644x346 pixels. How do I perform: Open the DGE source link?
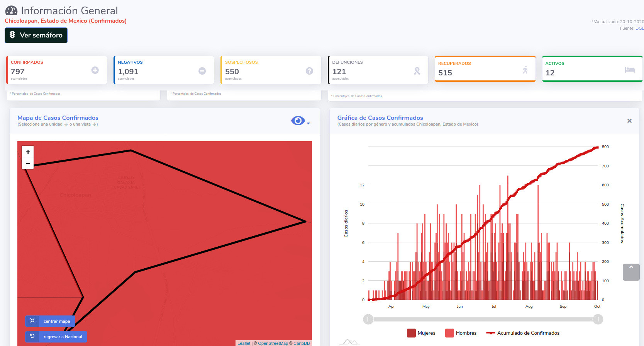[x=640, y=28]
